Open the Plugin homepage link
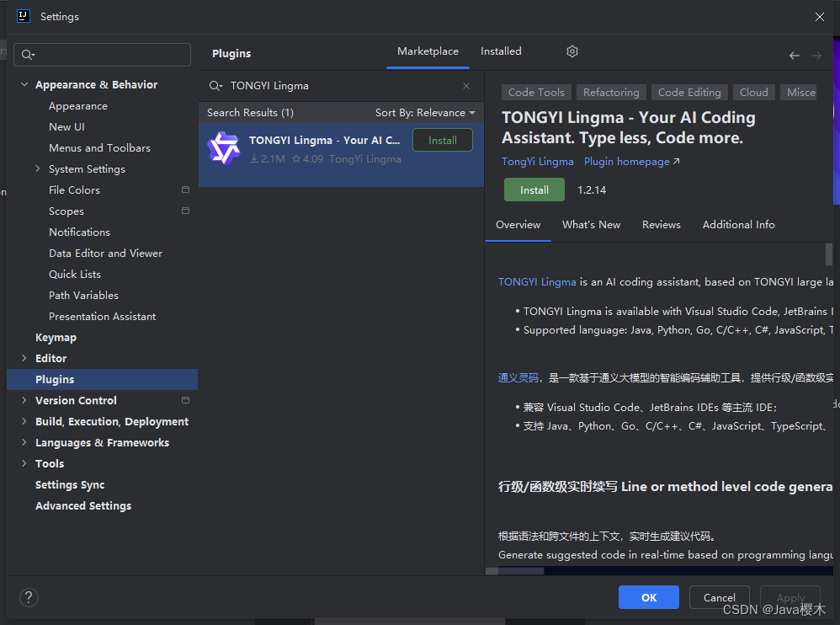Image resolution: width=840 pixels, height=625 pixels. [631, 162]
